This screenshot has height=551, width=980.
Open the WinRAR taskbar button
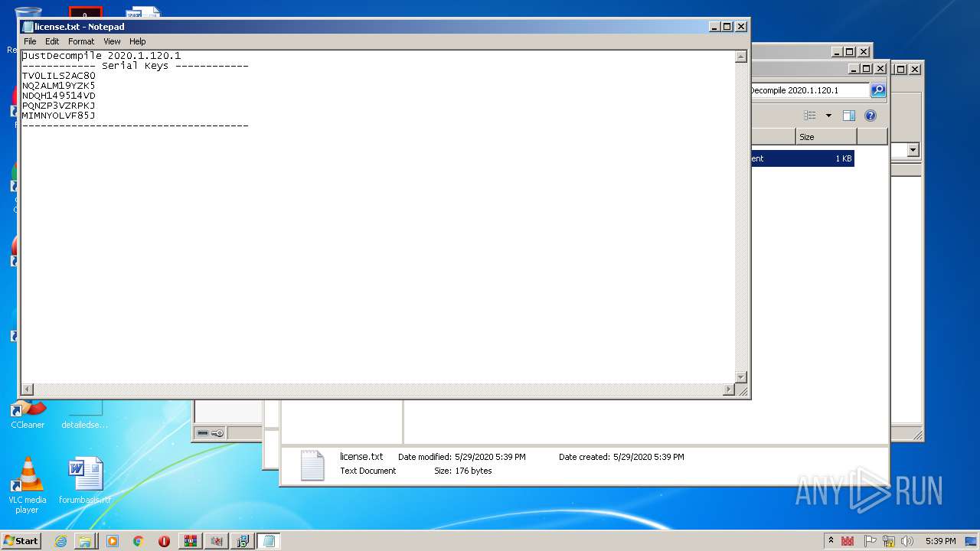click(190, 541)
